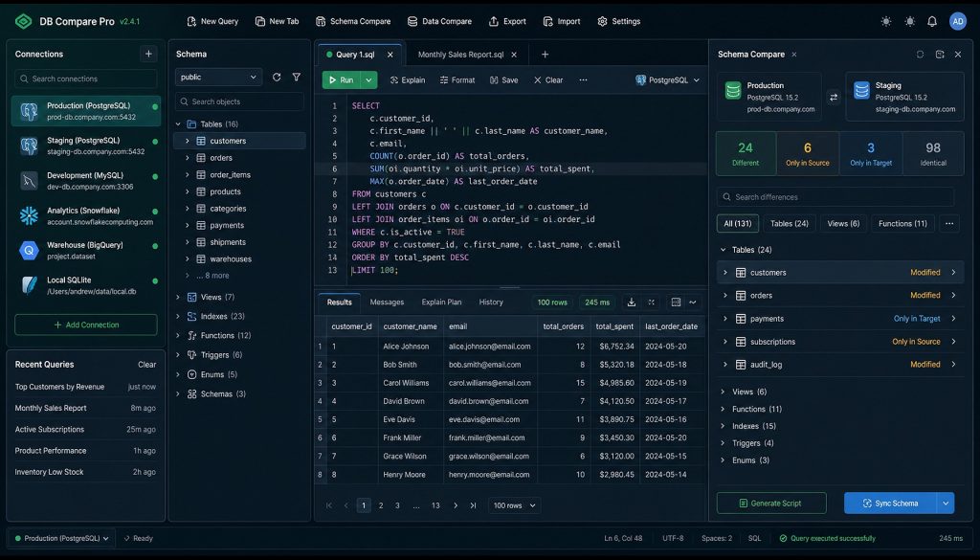Refresh the schema object list
980x560 pixels.
pyautogui.click(x=277, y=77)
